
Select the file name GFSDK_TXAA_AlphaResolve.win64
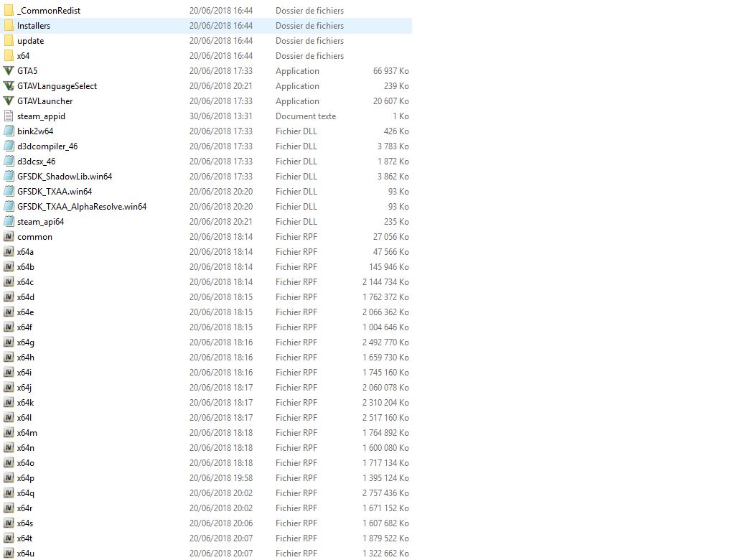point(82,207)
